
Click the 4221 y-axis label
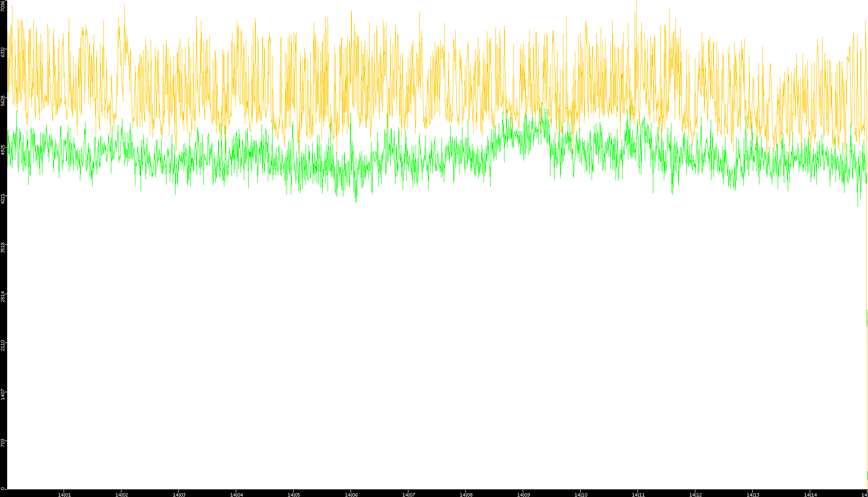pos(3,198)
